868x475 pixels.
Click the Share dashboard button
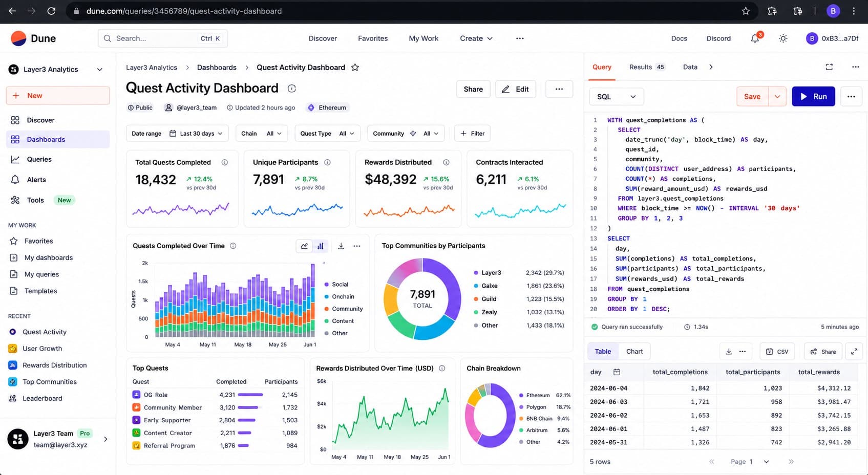coord(473,89)
